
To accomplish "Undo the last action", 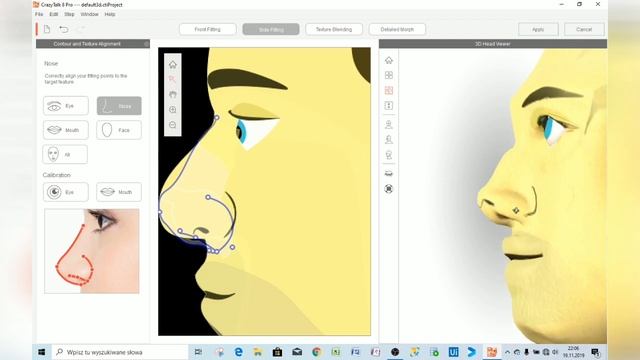I will [64, 29].
